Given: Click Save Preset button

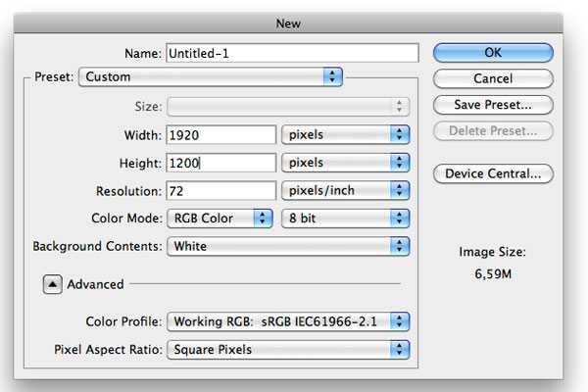Looking at the screenshot, I should point(493,104).
